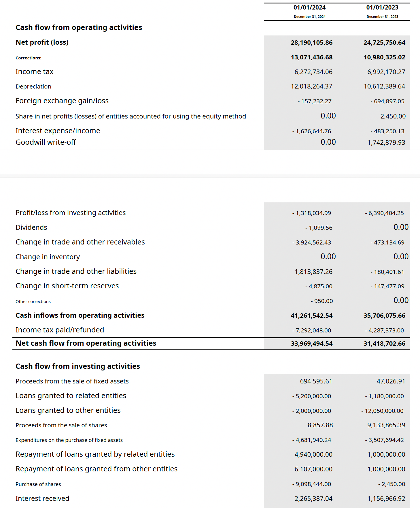Select Net cash flow from operating activities total 33,969,494.54
Screen dimensions: 420x508
click(x=311, y=344)
